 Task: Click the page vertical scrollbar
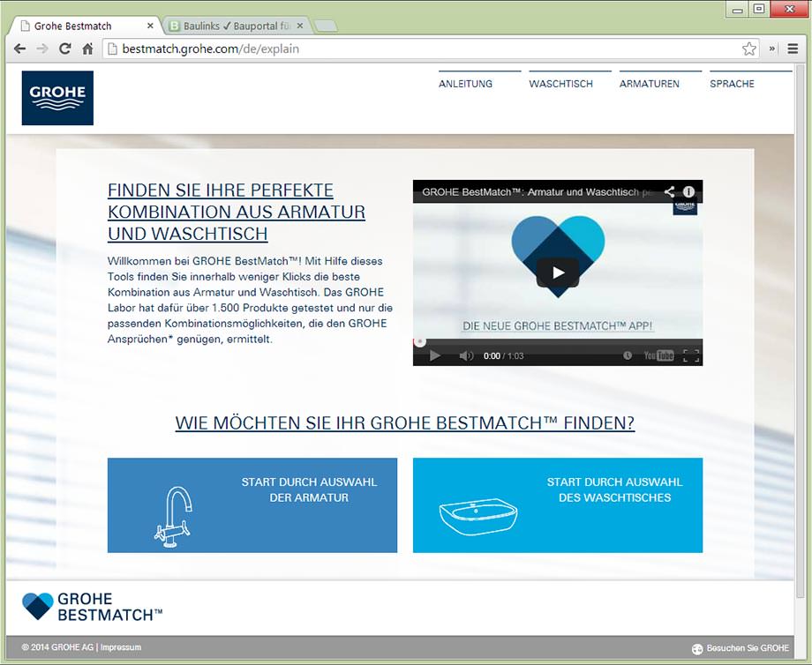point(801,332)
